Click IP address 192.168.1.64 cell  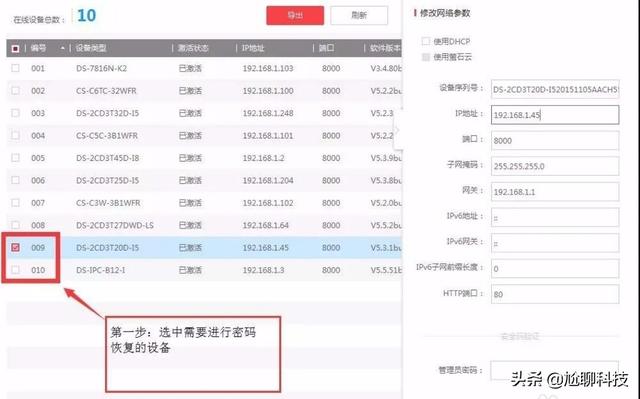click(x=266, y=225)
